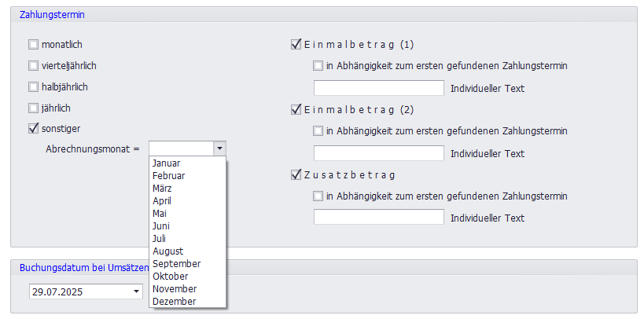The width and height of the screenshot is (644, 319).
Task: Select Dezember in the dropdown list
Action: click(175, 301)
